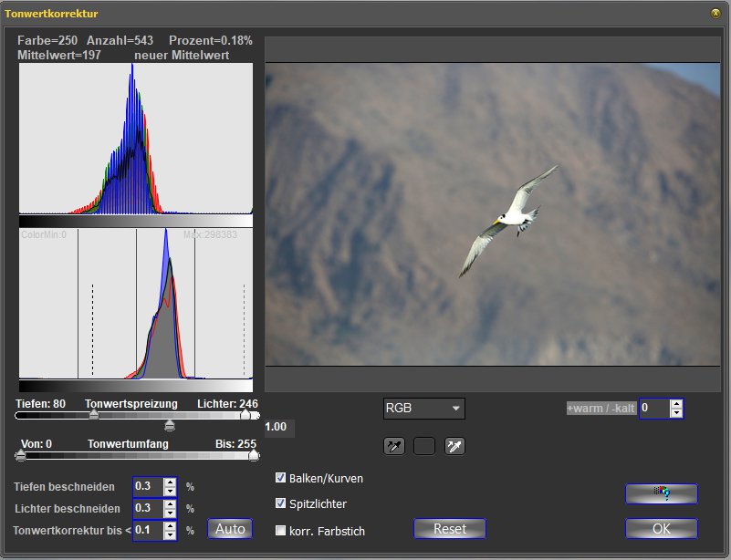Enable the korr. Farbstich checkbox
Image resolution: width=731 pixels, height=560 pixels.
(x=281, y=530)
